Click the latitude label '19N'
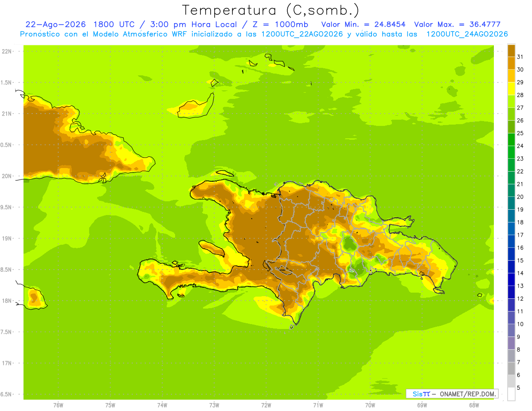The image size is (532, 411). point(7,239)
